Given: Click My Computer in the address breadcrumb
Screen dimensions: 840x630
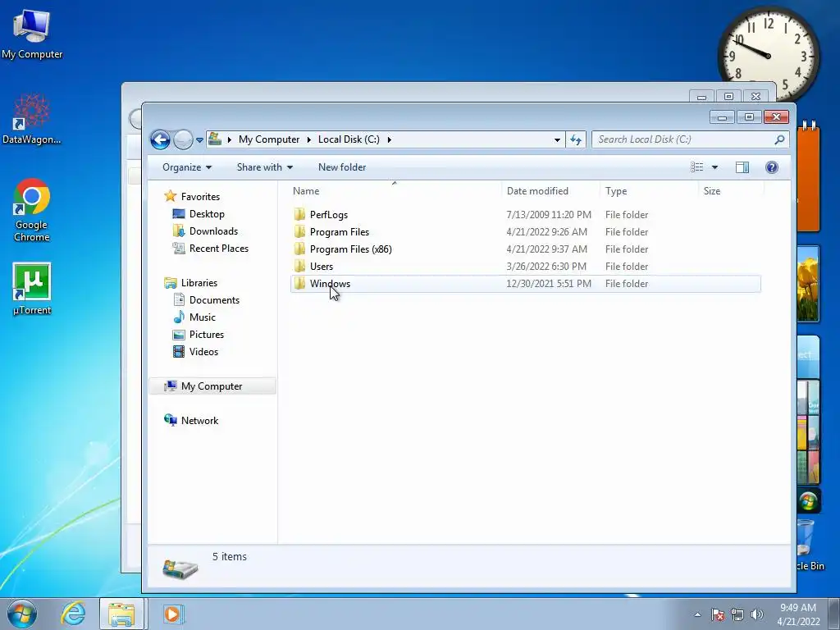Looking at the screenshot, I should (x=269, y=139).
